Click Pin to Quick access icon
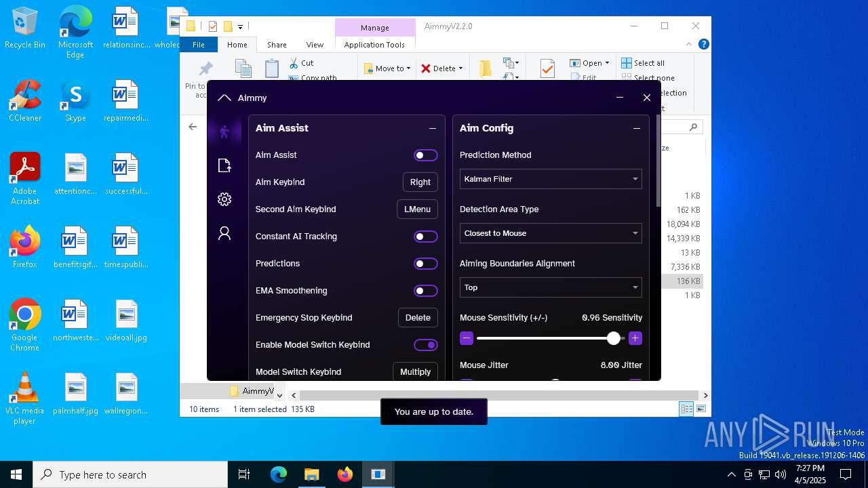868x488 pixels. [205, 68]
